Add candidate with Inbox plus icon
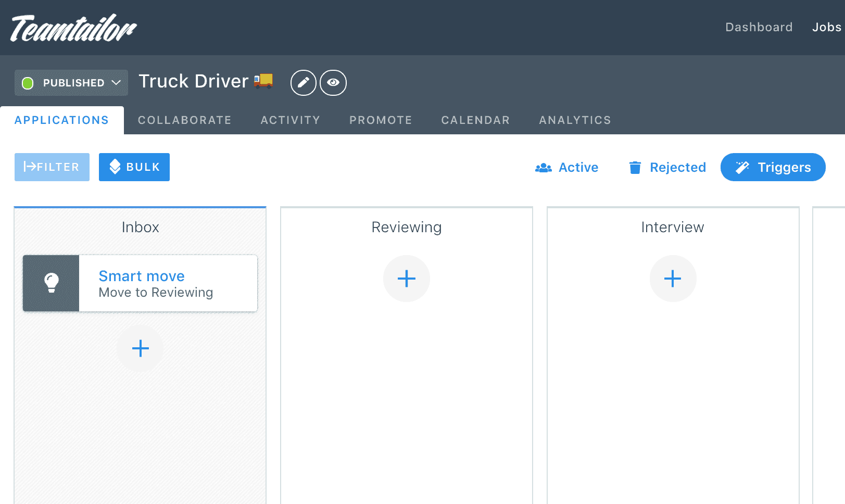The width and height of the screenshot is (845, 504). [x=140, y=348]
